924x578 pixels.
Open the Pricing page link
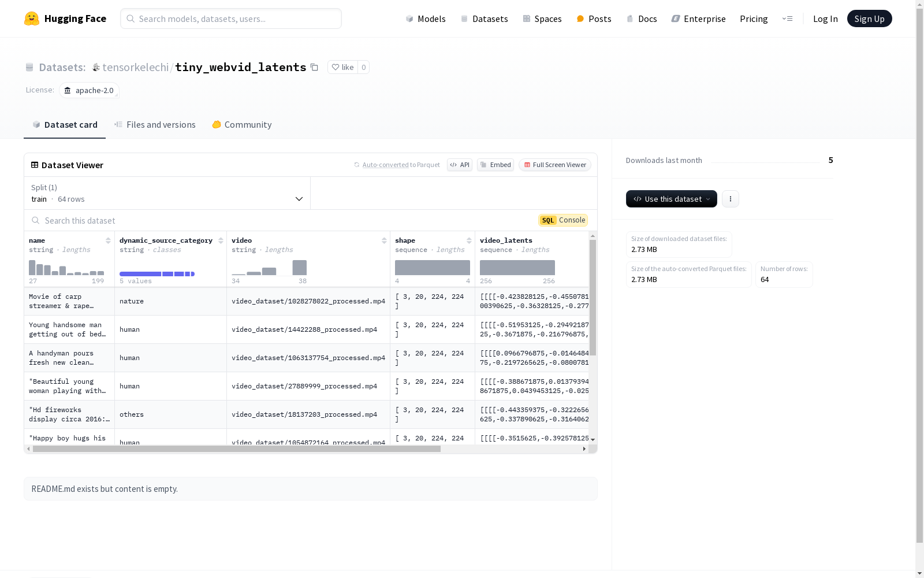tap(754, 18)
